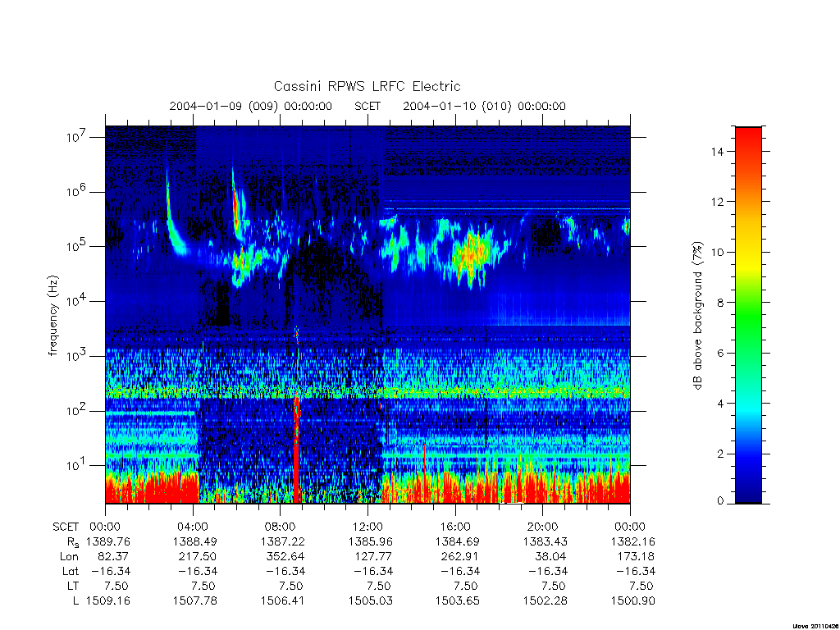Click the Lon value 82.37
The image size is (840, 630).
pyautogui.click(x=113, y=556)
